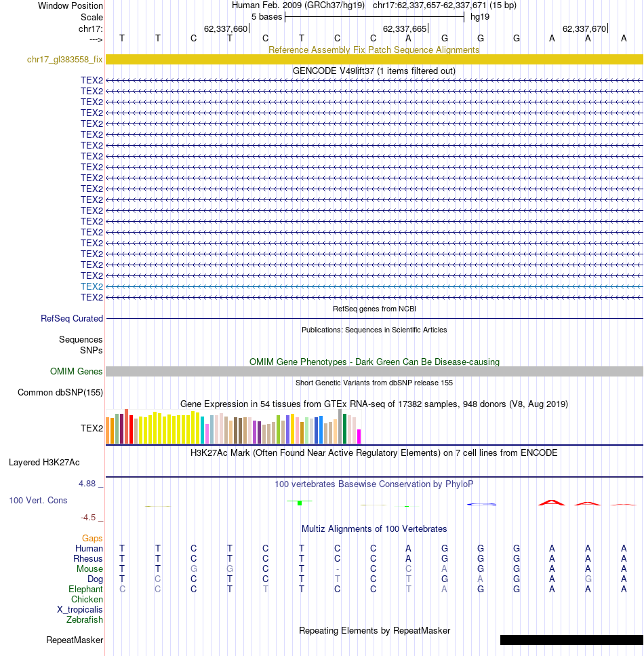Click the Layered H3K27Ac track label
The width and height of the screenshot is (644, 656).
pos(44,462)
